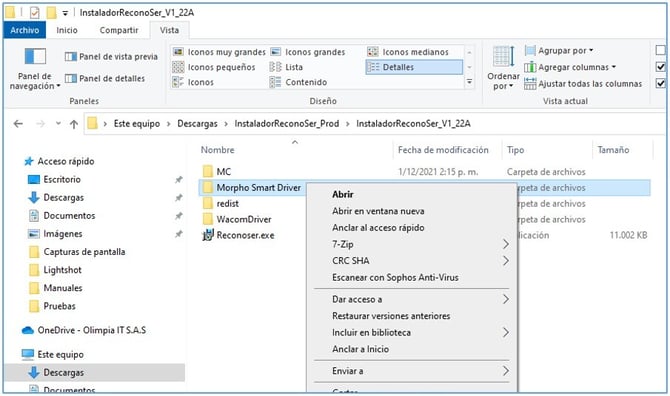Select Iconos grandes layout
Screen dimensions: 670x396
308,52
